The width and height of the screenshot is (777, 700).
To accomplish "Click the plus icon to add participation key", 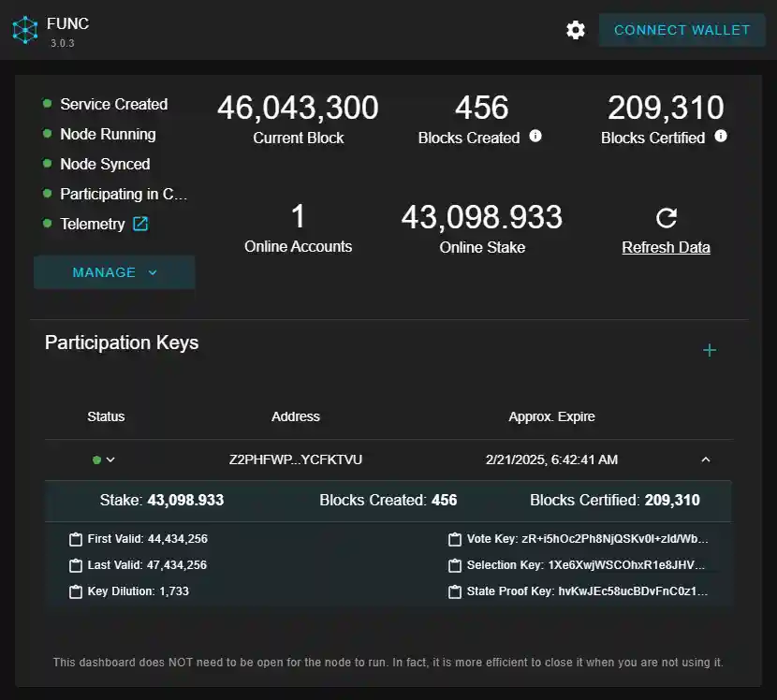I will pyautogui.click(x=709, y=349).
